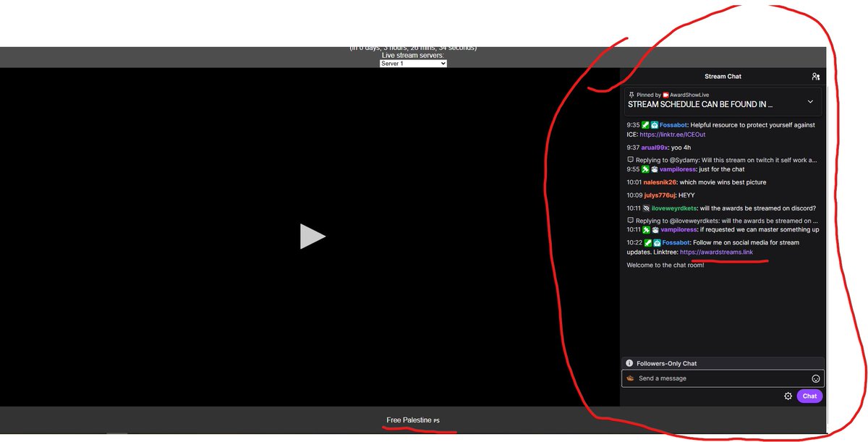Click Fossabot's bot badge at 10:22
868x442 pixels.
click(657, 243)
